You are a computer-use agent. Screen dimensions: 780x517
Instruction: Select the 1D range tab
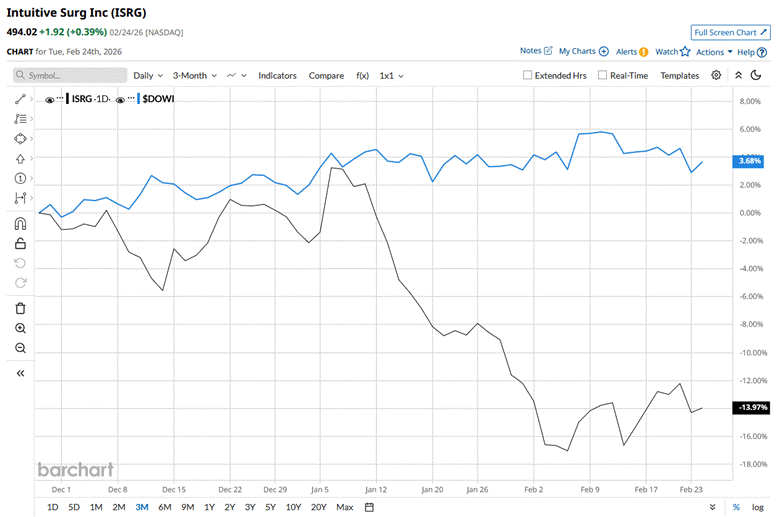point(52,507)
